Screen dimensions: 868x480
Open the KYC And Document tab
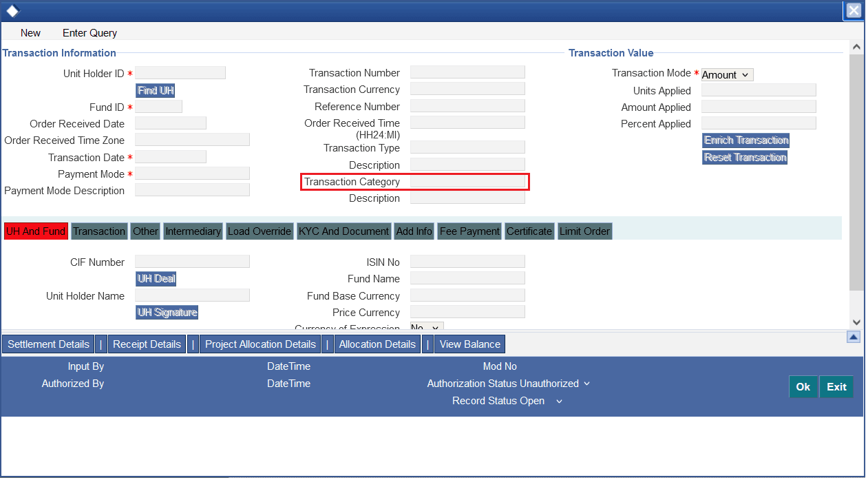(344, 231)
